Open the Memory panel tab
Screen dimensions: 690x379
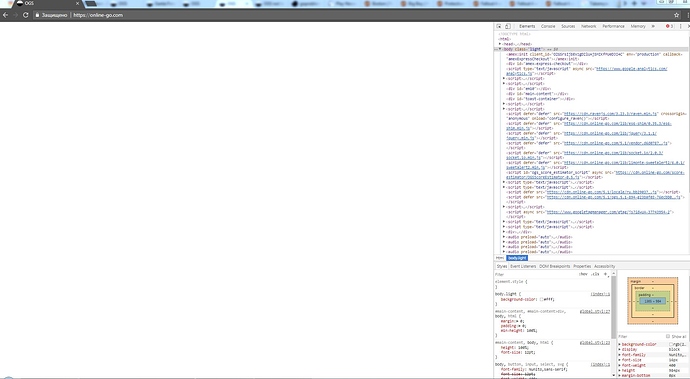[638, 26]
